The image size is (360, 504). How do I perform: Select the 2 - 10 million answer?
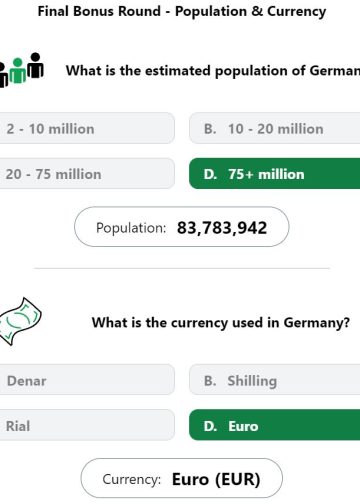pyautogui.click(x=87, y=128)
